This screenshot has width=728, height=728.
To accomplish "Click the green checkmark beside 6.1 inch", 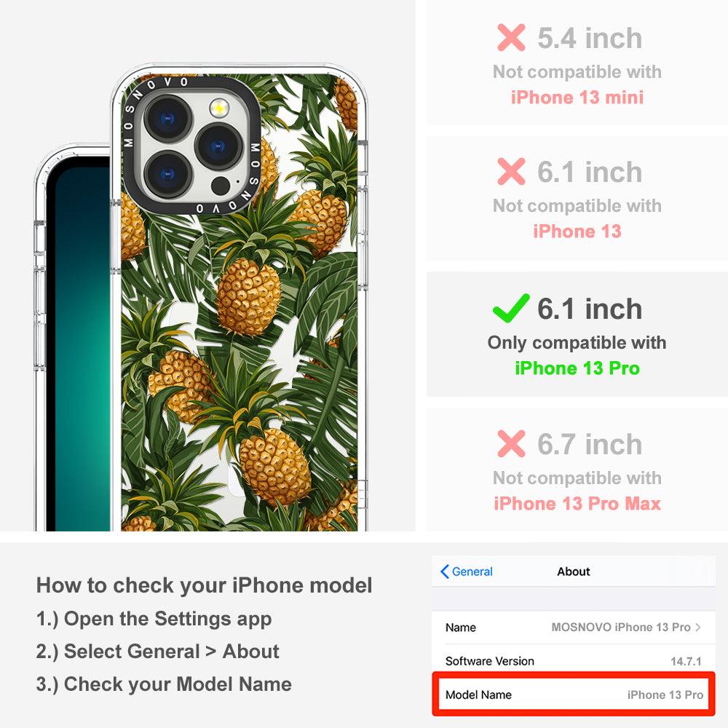I will coord(511,308).
